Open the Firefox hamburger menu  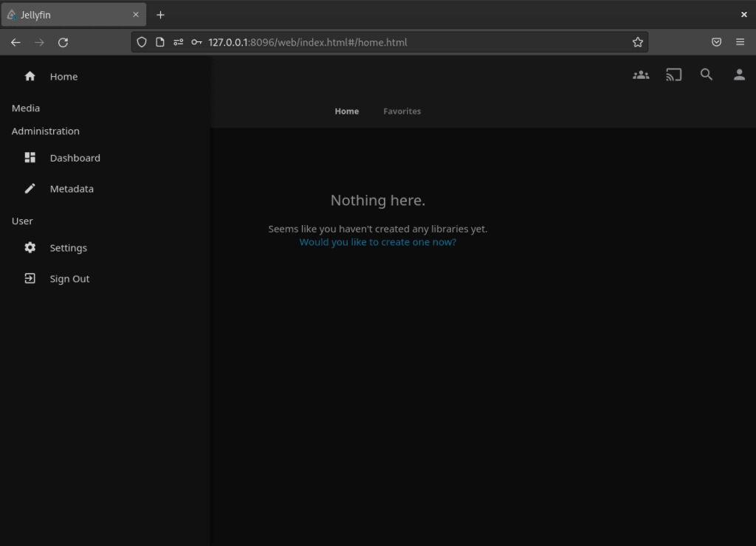[x=740, y=42]
